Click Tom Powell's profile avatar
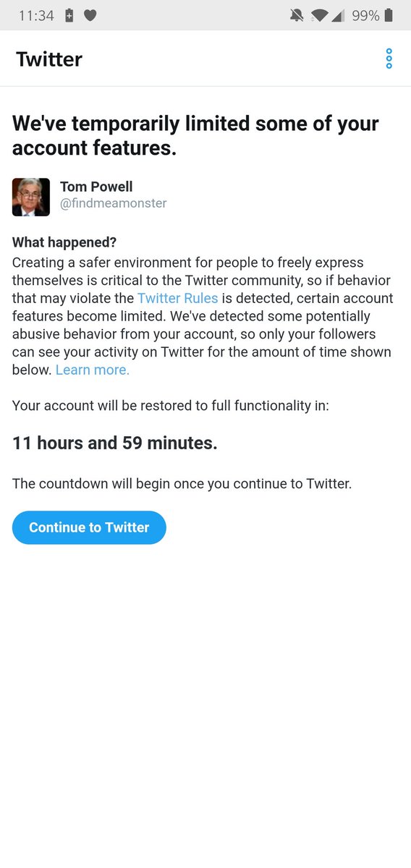The height and width of the screenshot is (868, 411). pyautogui.click(x=31, y=197)
